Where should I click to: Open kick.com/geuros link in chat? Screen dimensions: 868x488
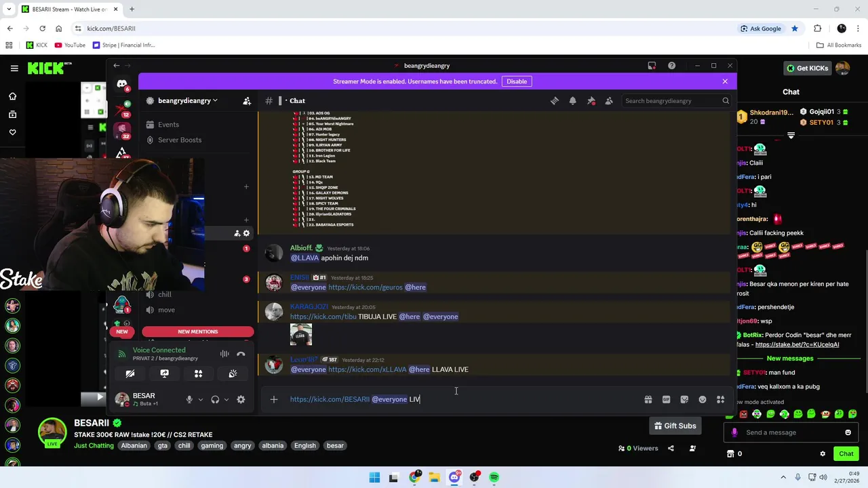pos(366,287)
